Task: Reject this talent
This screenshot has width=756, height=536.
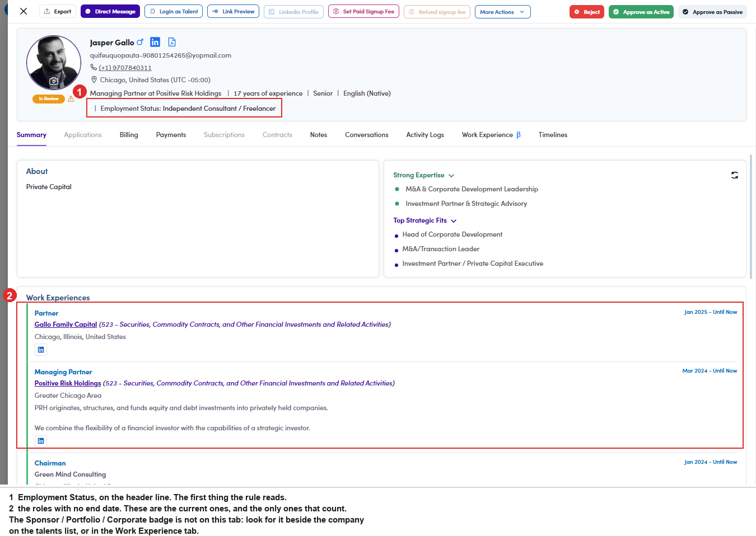Action: 587,12
